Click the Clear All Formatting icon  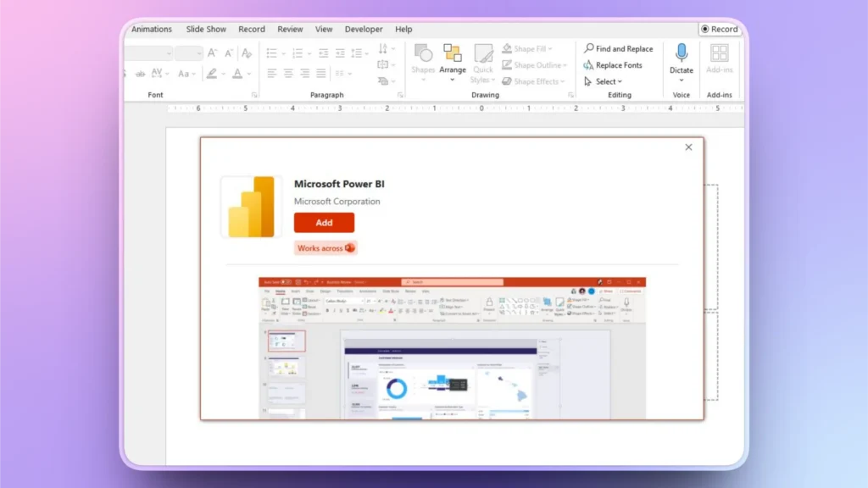(246, 53)
